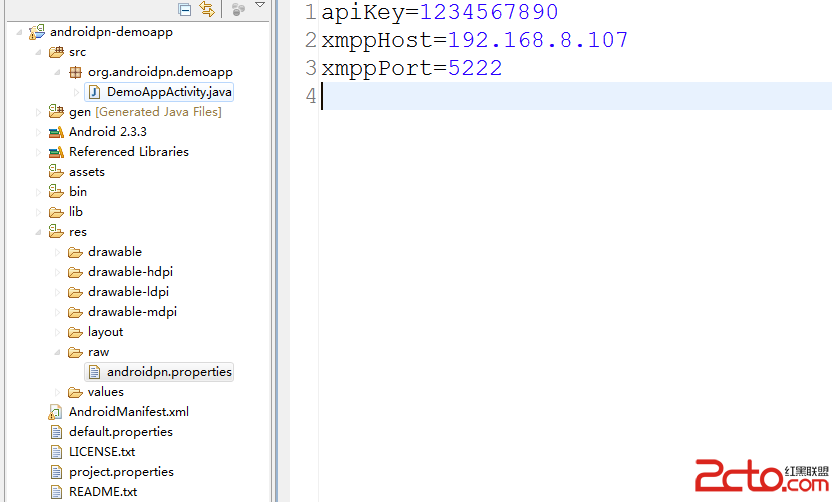Click the androidpn-demoapp project icon
Viewport: 832px width, 502px height.
pos(37,32)
